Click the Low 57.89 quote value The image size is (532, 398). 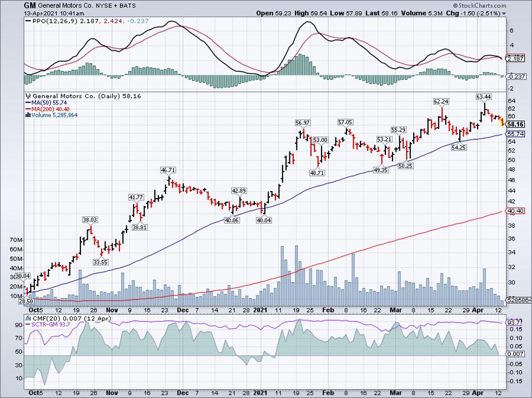pyautogui.click(x=346, y=13)
